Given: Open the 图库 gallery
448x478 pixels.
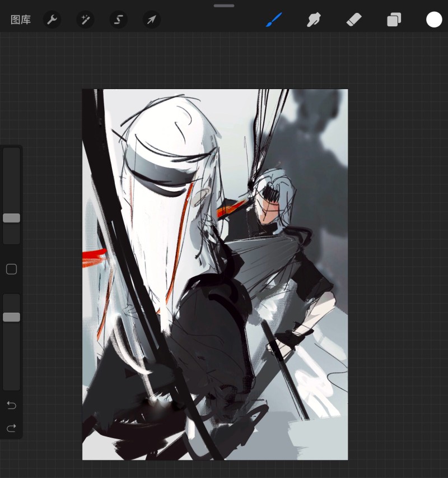Looking at the screenshot, I should click(21, 20).
